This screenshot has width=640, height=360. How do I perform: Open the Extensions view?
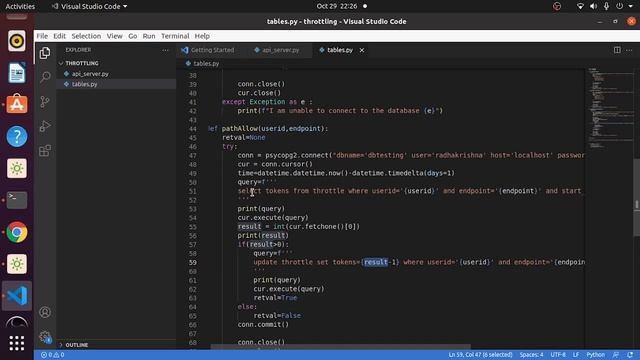tap(45, 151)
